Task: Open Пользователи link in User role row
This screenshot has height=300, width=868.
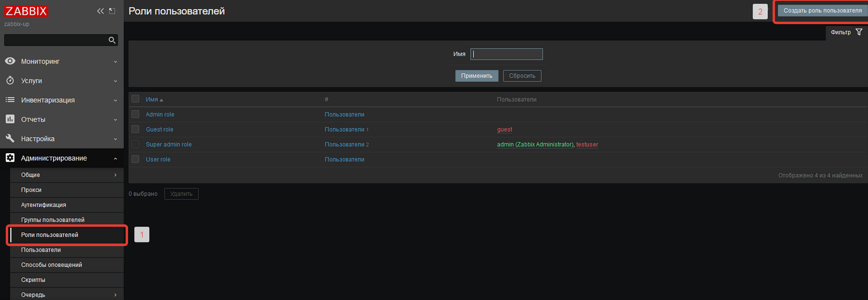Action: (344, 160)
